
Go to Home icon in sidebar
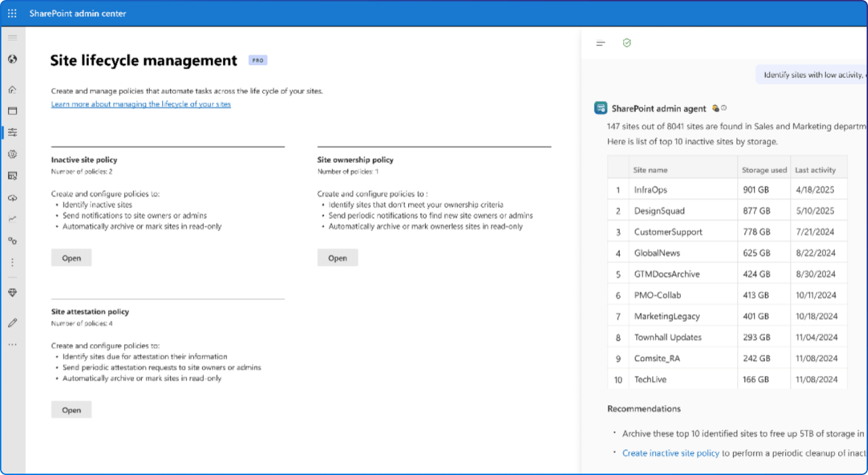[x=12, y=90]
